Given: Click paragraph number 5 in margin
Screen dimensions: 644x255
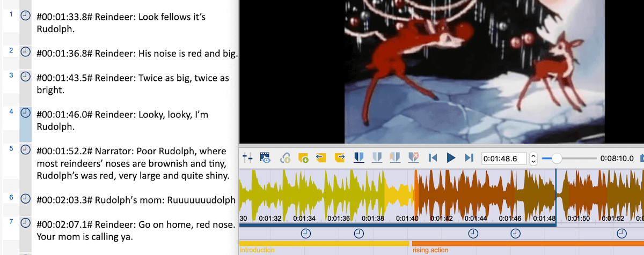Looking at the screenshot, I should 11,147.
